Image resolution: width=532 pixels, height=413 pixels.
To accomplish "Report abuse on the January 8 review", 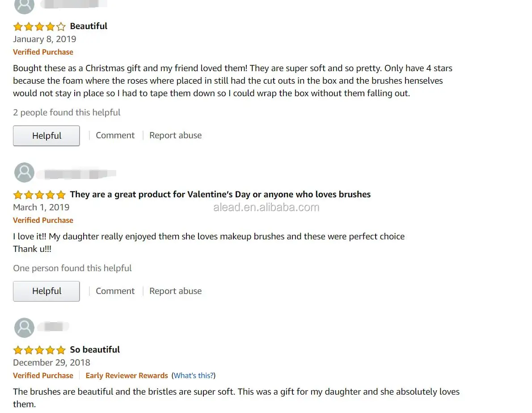I will click(175, 136).
